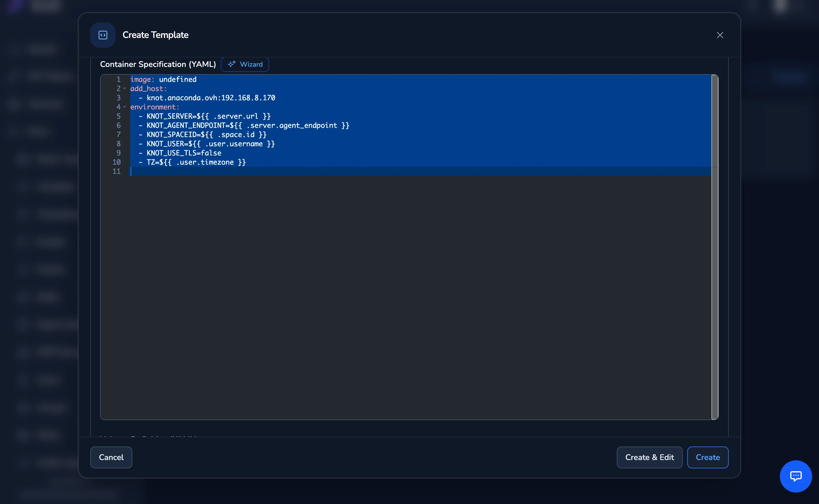Click the knot.anaconda.ovh:192.168.8.170 entry

(211, 98)
